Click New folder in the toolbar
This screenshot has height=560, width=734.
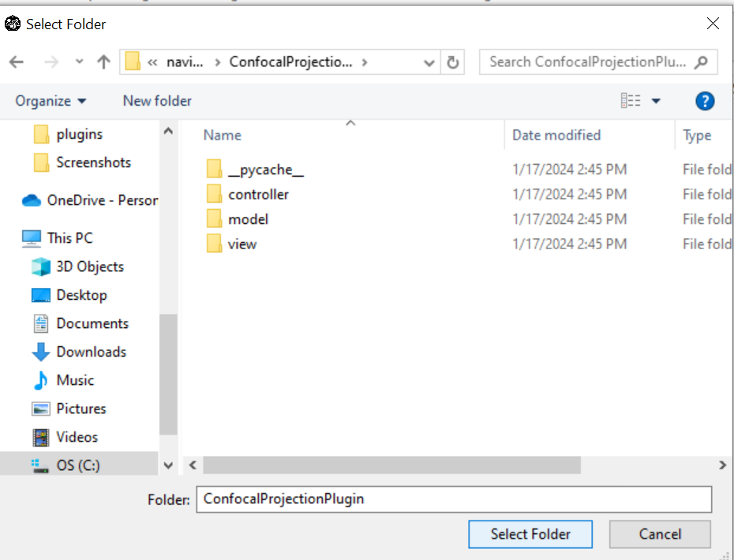[157, 101]
